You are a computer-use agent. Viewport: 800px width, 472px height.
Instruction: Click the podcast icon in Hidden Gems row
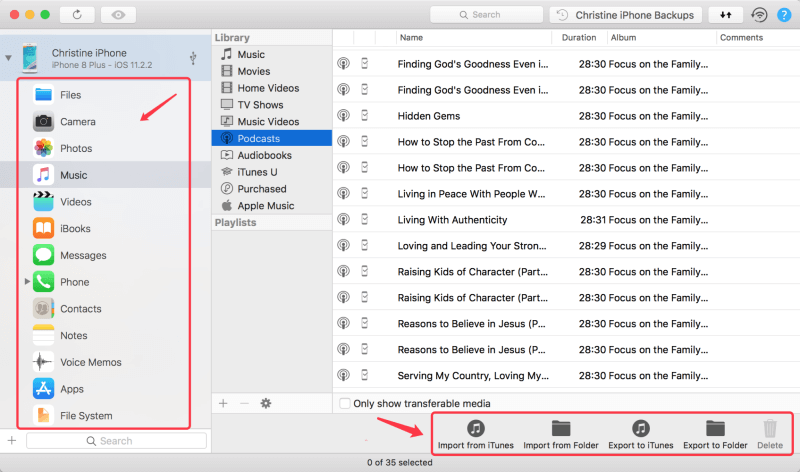pyautogui.click(x=343, y=115)
